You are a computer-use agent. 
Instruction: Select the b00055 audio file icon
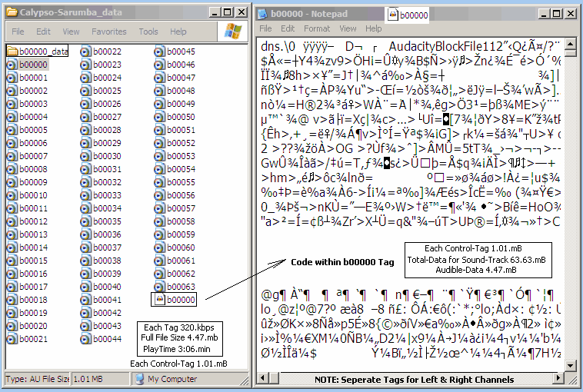[159, 182]
